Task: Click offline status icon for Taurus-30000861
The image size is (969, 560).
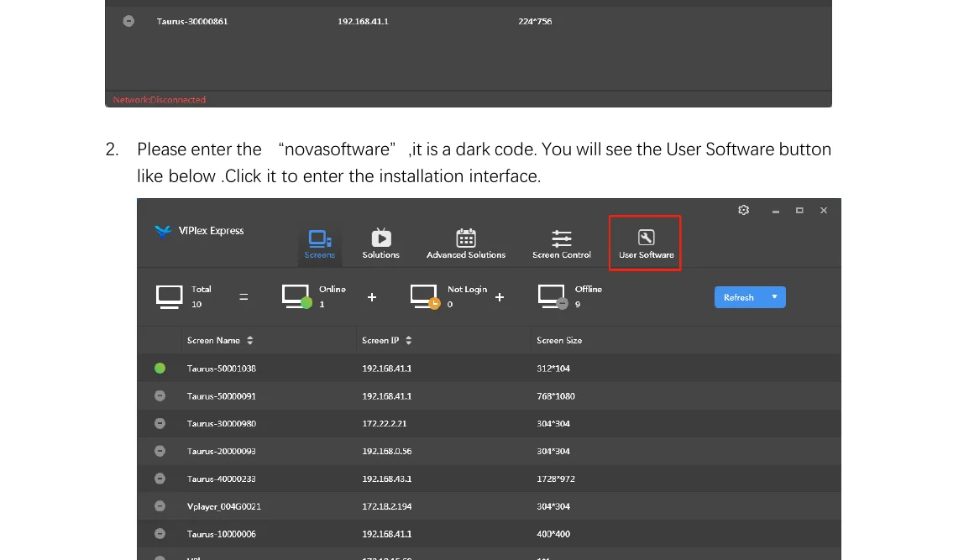Action: pos(128,21)
